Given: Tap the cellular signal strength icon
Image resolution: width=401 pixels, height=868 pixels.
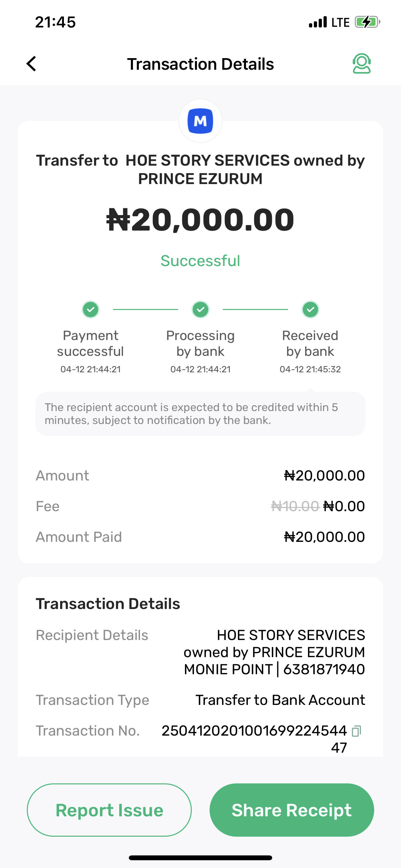Looking at the screenshot, I should click(x=318, y=22).
